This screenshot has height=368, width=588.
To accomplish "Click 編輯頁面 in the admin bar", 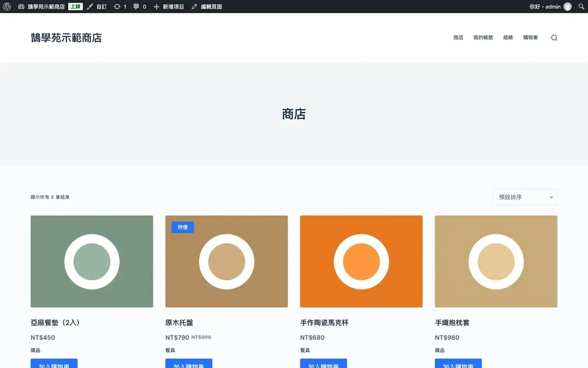I will tap(206, 6).
